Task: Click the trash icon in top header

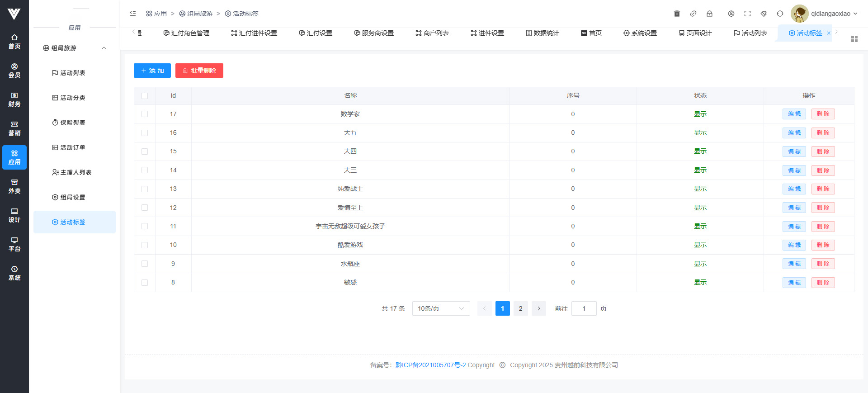Action: (x=677, y=14)
